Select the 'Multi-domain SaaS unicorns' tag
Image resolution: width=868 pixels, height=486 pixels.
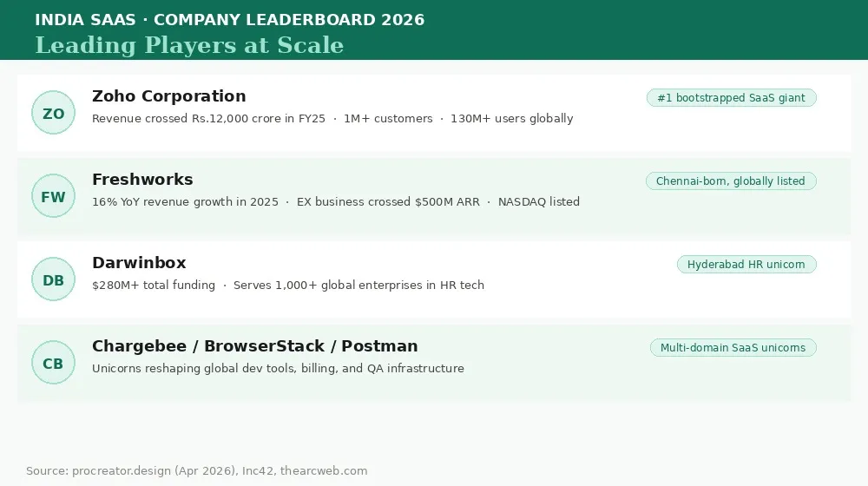733,348
